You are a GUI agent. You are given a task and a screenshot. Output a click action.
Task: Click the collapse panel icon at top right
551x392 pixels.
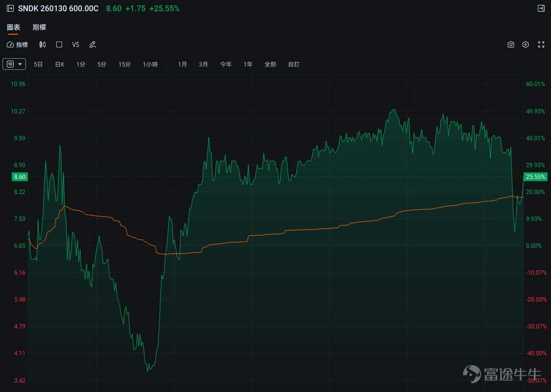click(541, 8)
